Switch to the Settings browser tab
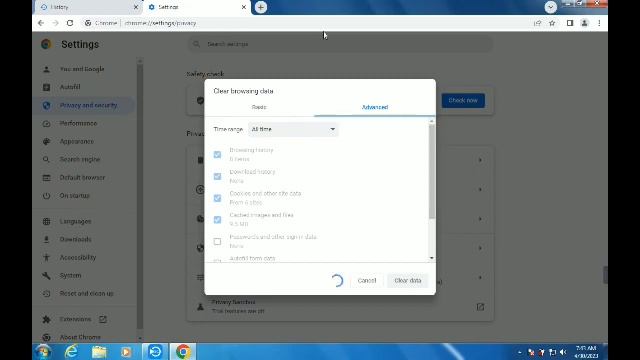The width and height of the screenshot is (640, 360). tap(196, 7)
